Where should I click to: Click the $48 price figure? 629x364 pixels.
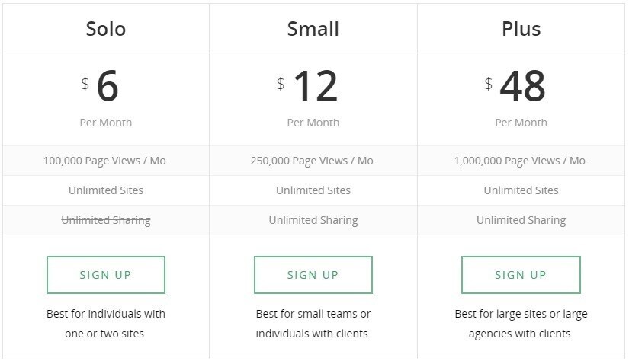(x=515, y=85)
